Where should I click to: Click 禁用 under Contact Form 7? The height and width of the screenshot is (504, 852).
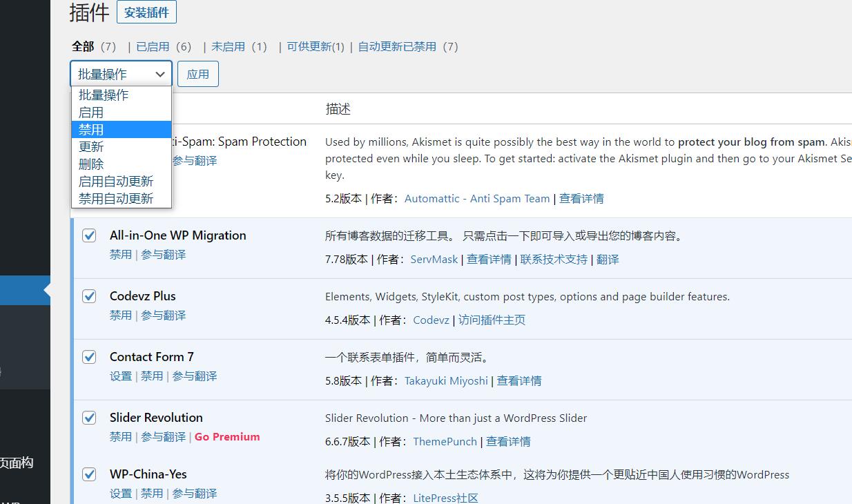(152, 376)
